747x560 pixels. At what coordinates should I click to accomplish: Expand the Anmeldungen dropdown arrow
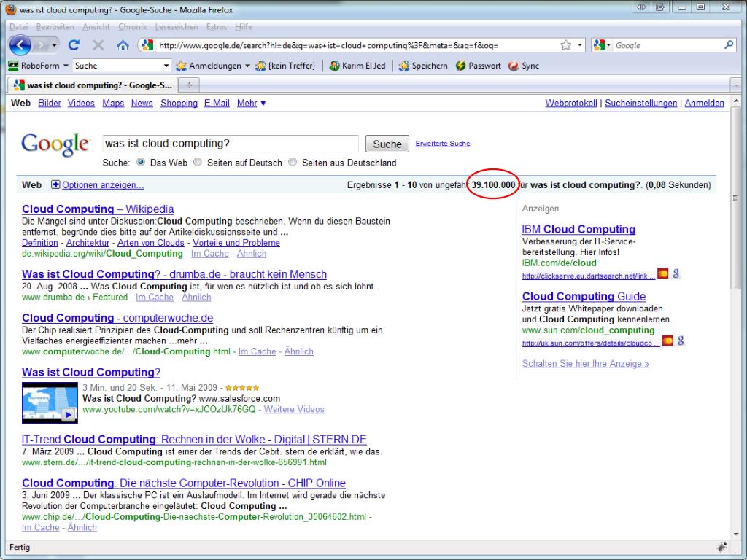[x=247, y=66]
